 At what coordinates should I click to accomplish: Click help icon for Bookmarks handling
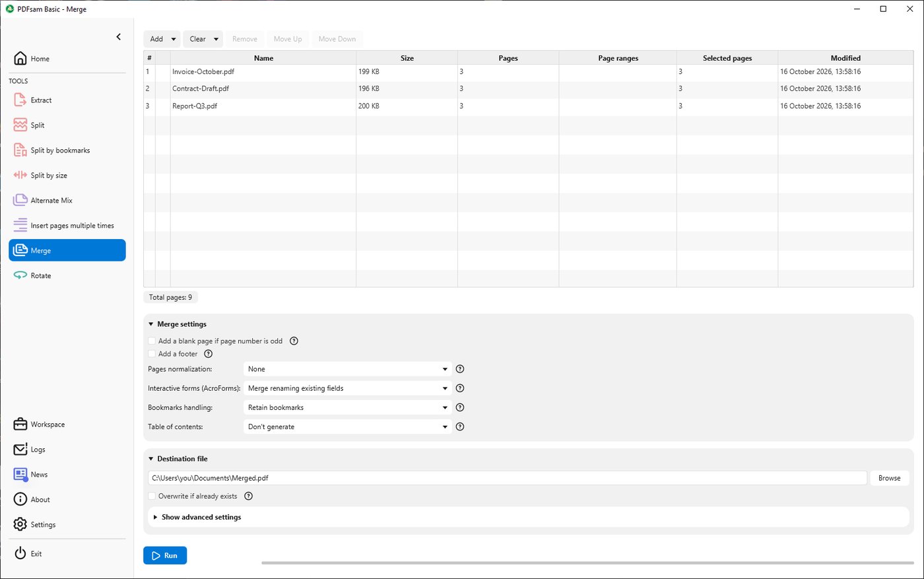[461, 407]
